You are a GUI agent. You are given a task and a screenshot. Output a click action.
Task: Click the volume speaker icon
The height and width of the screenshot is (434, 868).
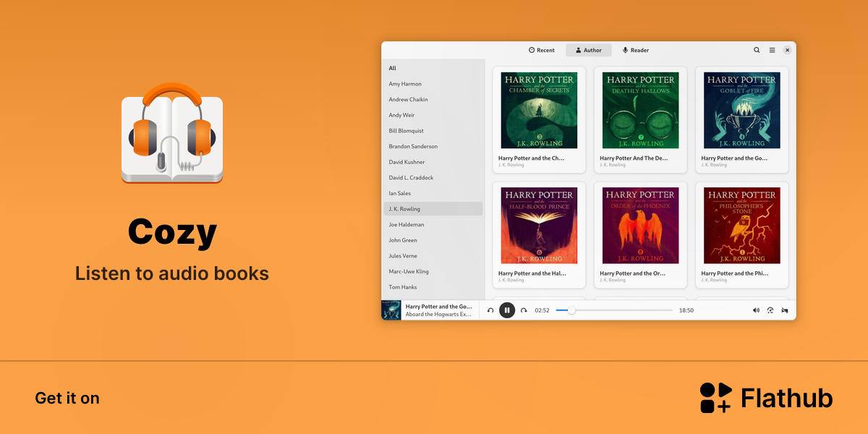[756, 310]
